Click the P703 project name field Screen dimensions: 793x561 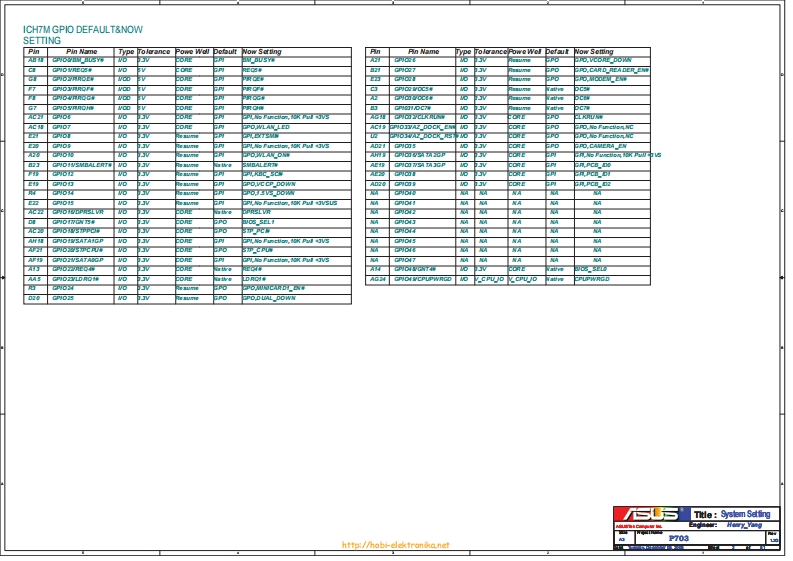[x=678, y=537]
